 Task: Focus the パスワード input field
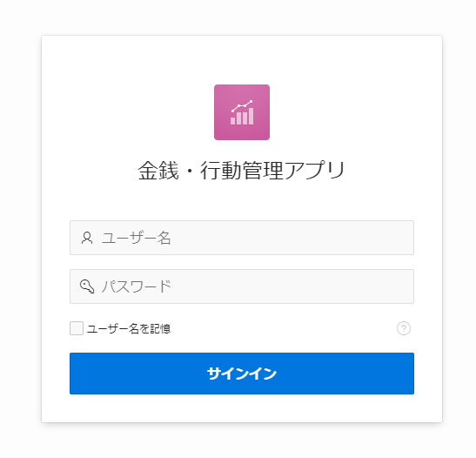tap(242, 286)
